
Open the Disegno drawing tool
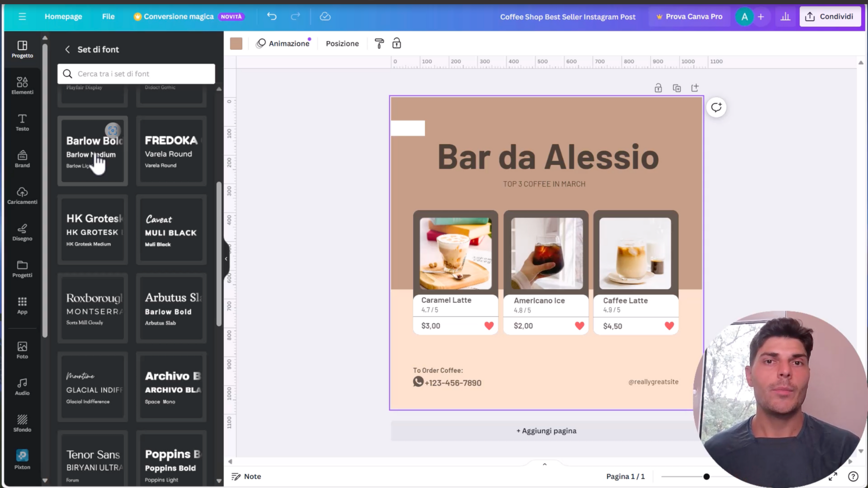(x=22, y=232)
